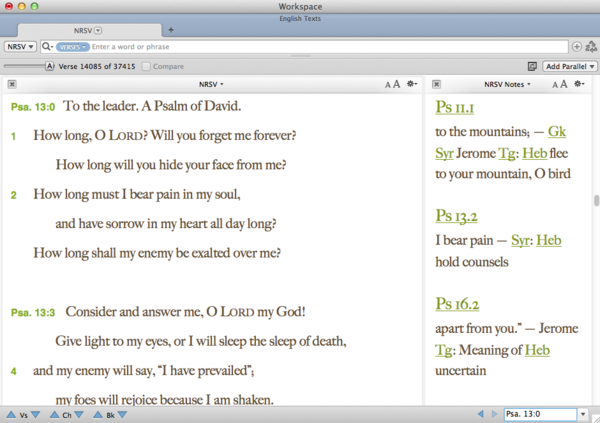This screenshot has width=600, height=423.
Task: Go to previous chapter with Ch up arrow
Action: [55, 415]
